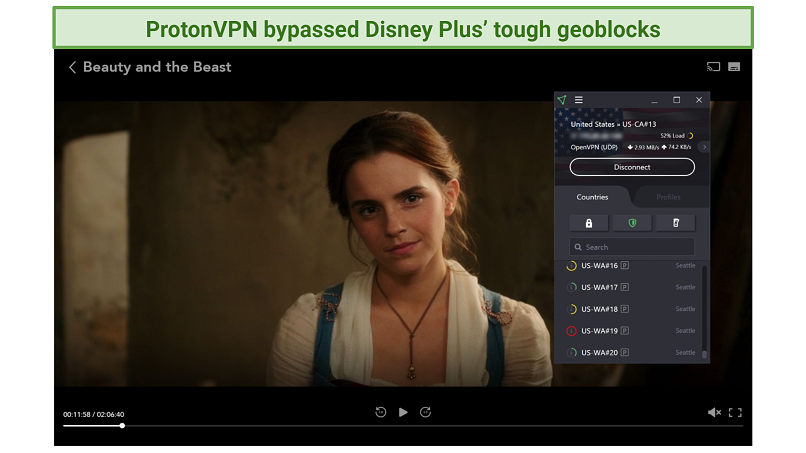Rewind 10 seconds in the player
Viewport: 806px width, 453px height.
[380, 412]
